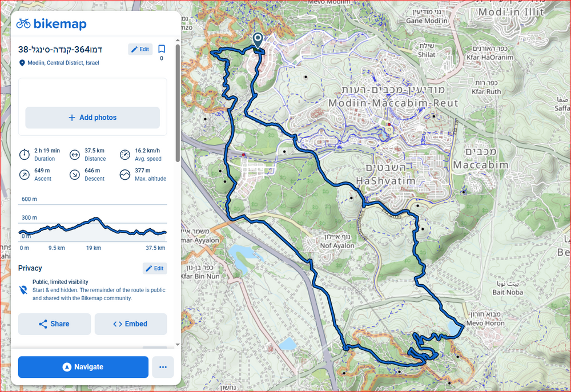
Task: Click the bikemap logo
Action: 51,23
